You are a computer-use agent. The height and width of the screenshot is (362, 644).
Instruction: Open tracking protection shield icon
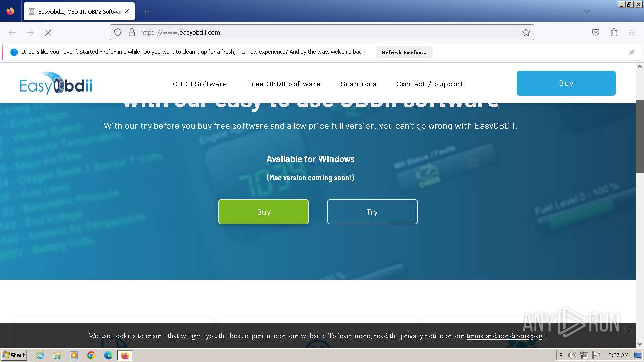pos(118,32)
